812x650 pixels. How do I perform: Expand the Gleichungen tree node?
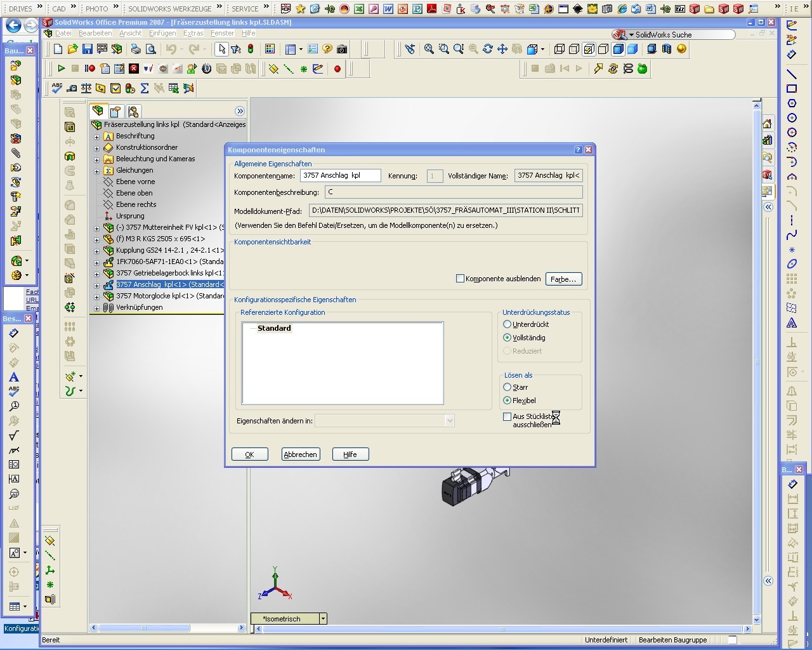pos(96,171)
